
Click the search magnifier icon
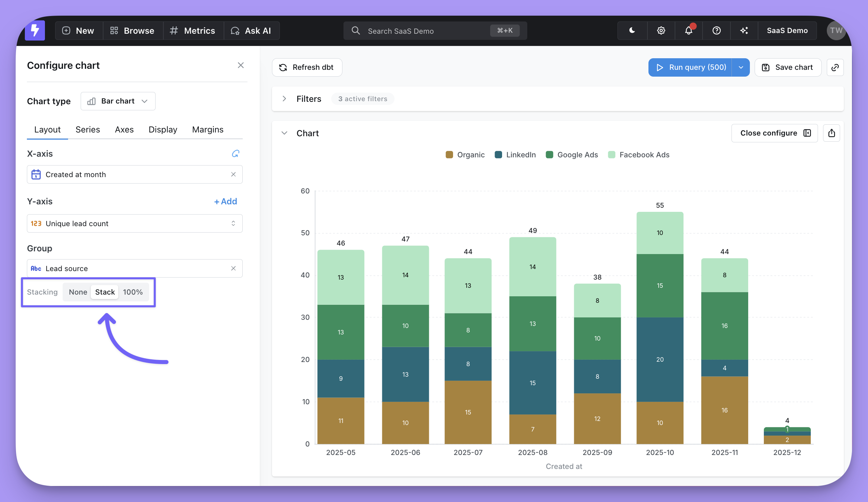point(356,31)
